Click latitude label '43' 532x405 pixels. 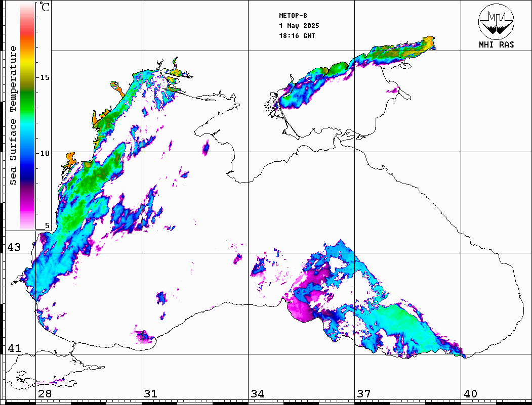14,247
